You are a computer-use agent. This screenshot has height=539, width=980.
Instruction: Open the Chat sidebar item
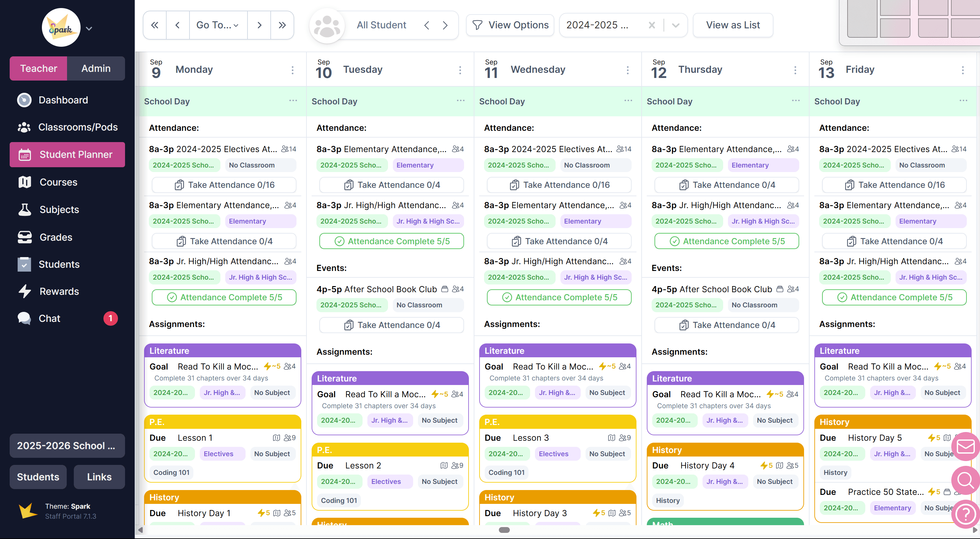49,318
